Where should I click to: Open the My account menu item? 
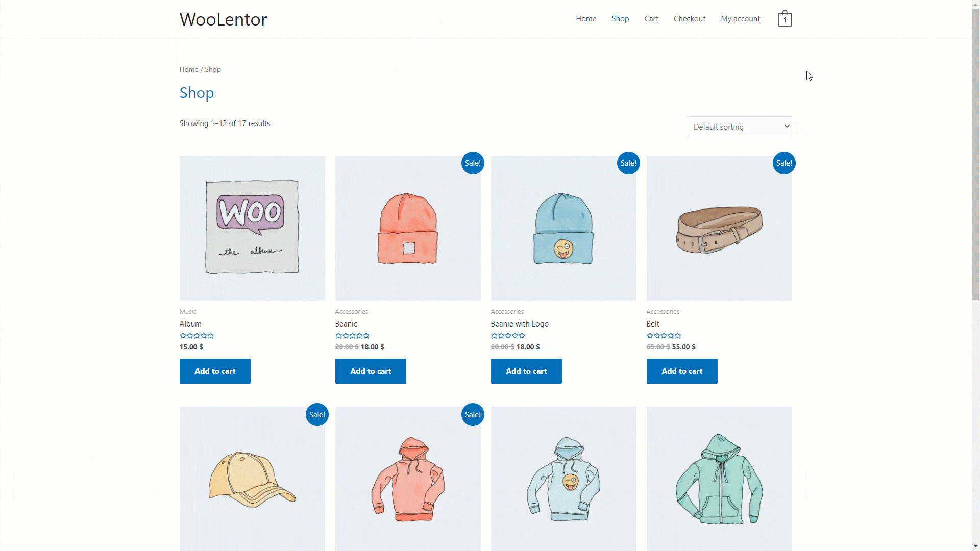tap(741, 19)
